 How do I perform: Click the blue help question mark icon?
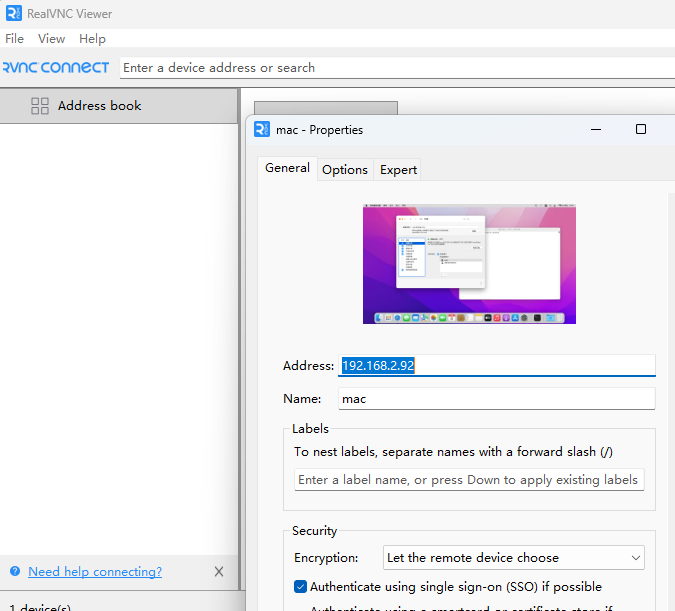pos(15,571)
